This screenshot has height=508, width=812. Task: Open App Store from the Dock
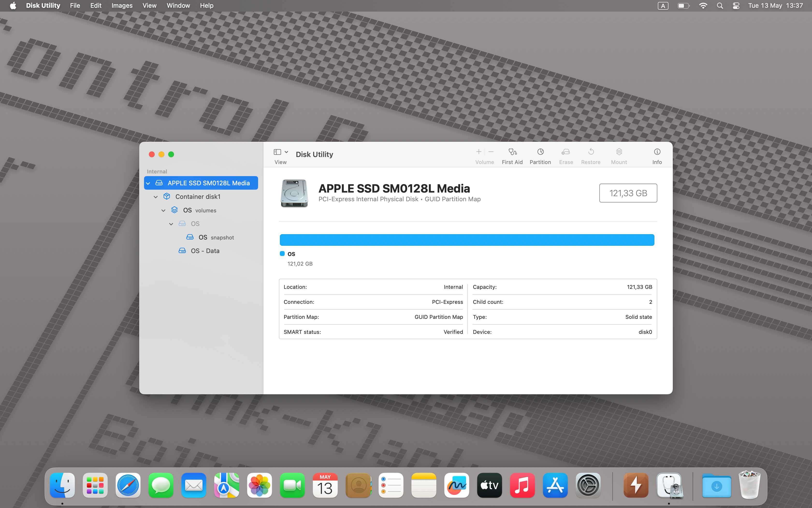click(x=555, y=485)
